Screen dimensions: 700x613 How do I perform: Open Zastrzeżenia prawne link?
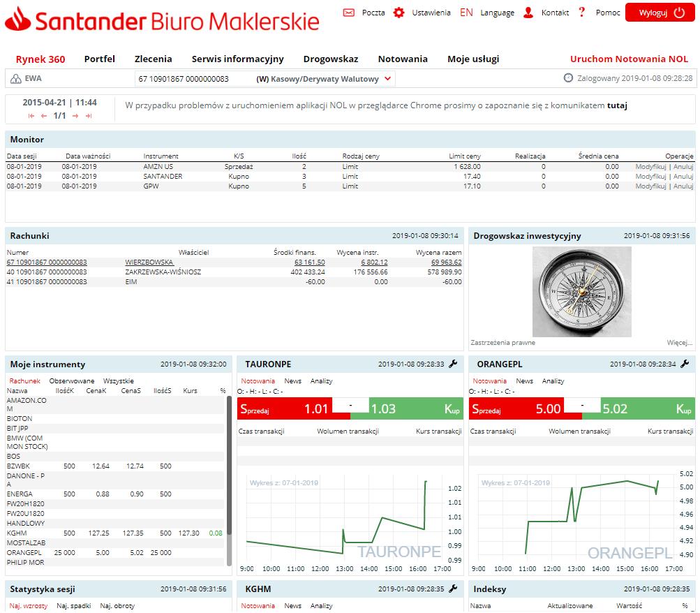pyautogui.click(x=502, y=342)
